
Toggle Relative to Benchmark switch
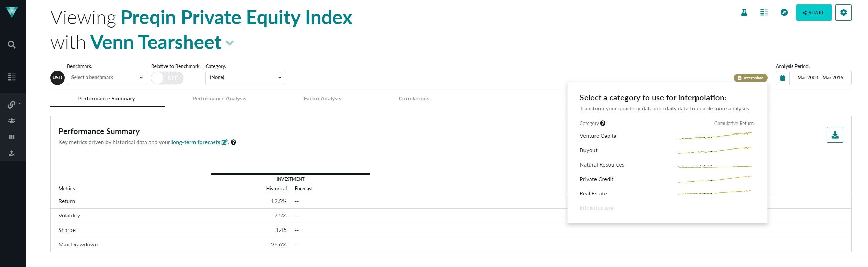pyautogui.click(x=167, y=78)
